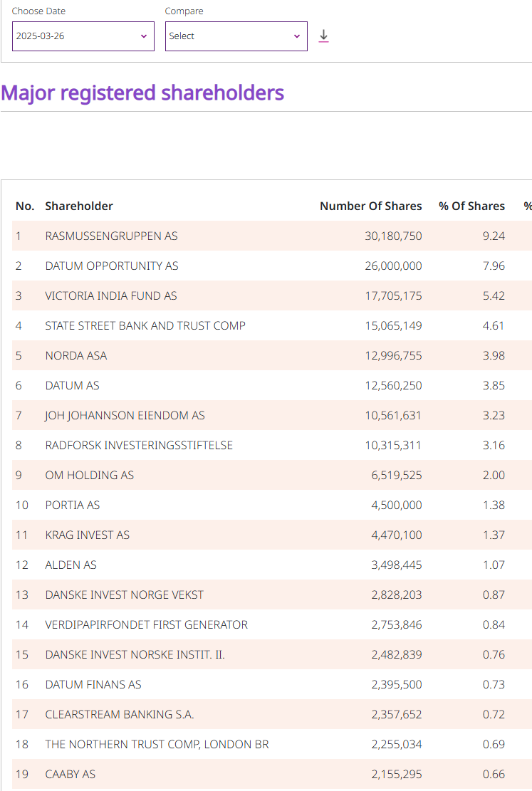
Task: Click percentage value 0.87
Action: 494,594
